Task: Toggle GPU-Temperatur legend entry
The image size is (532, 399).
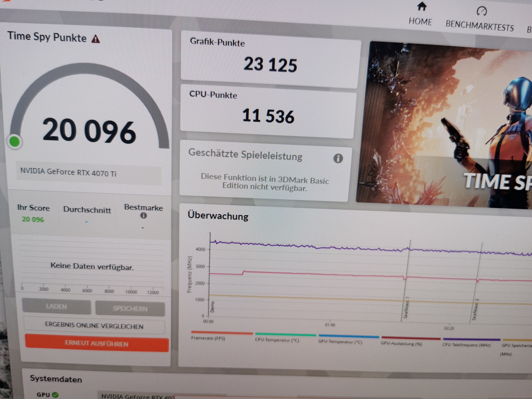Action: coord(340,342)
